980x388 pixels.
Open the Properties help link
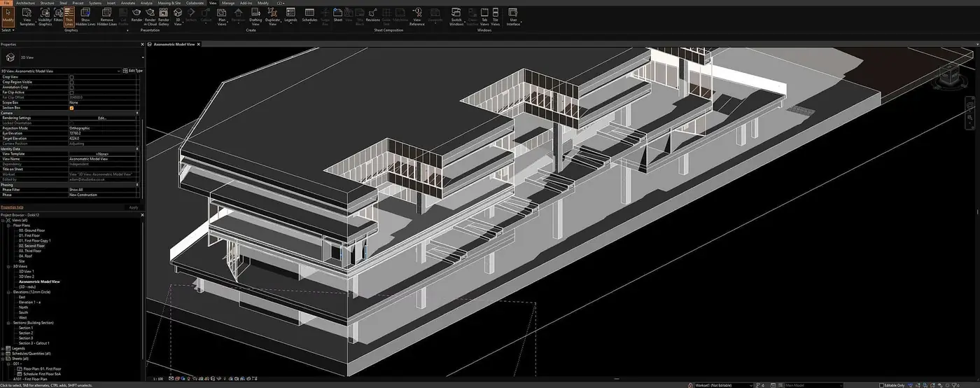point(12,207)
